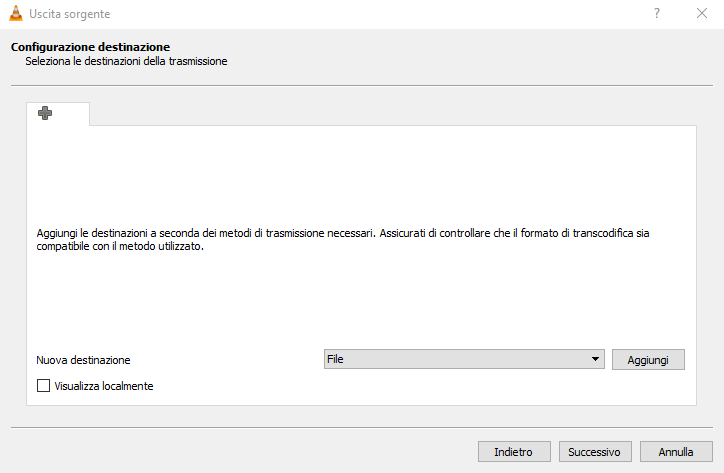Image resolution: width=724 pixels, height=473 pixels.
Task: Enable the Visualizza localmente checkbox
Action: point(43,385)
